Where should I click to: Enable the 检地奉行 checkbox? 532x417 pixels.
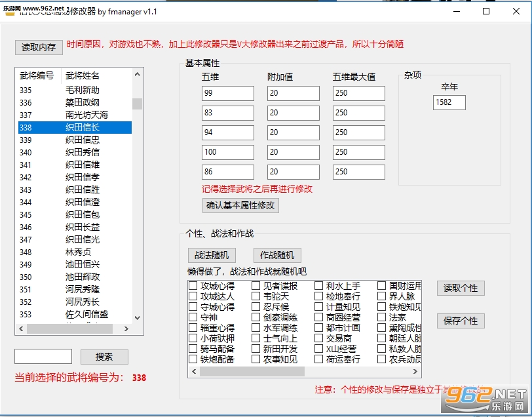click(318, 296)
